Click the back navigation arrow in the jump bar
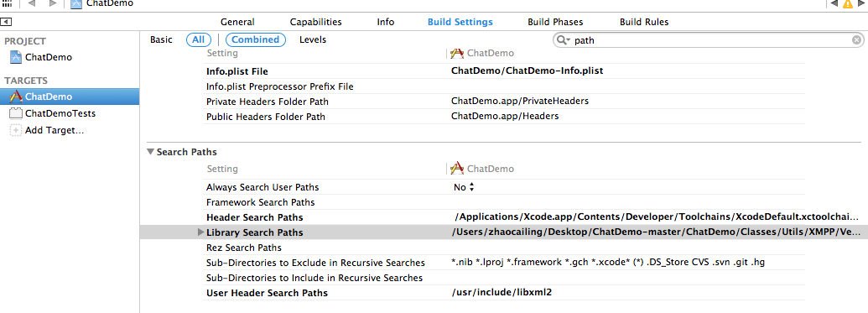Viewport: 868px width, 313px height. [x=32, y=3]
